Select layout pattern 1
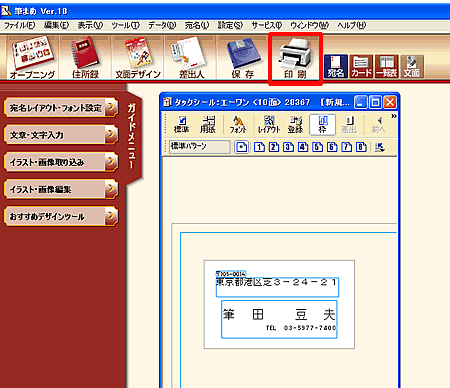The height and width of the screenshot is (388, 450). [259, 147]
